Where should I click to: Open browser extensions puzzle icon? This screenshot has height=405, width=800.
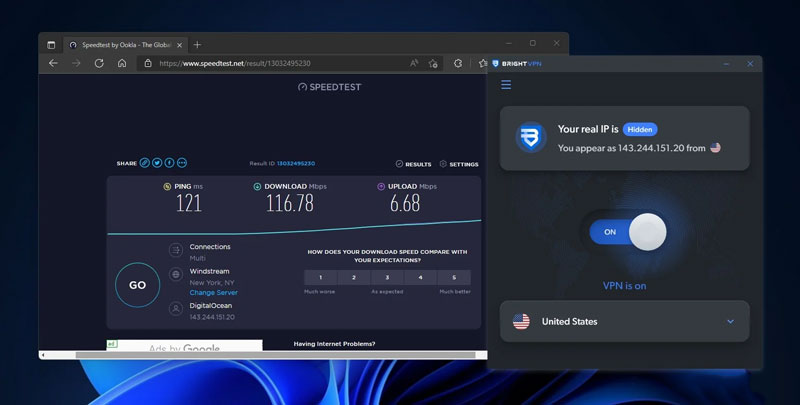click(458, 63)
